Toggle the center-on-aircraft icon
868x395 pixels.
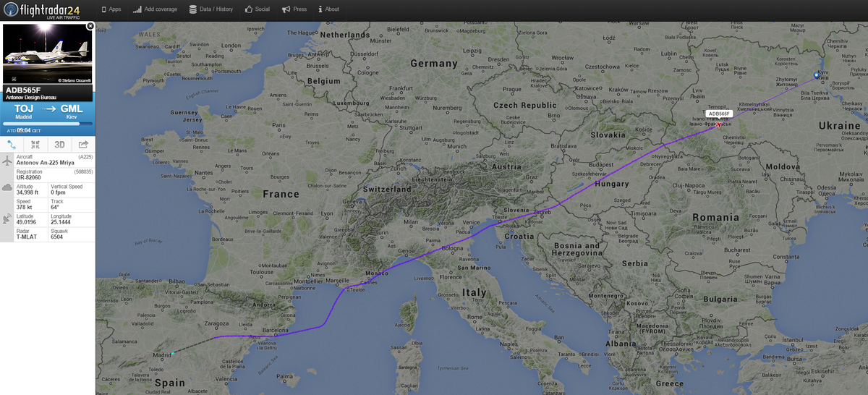click(36, 144)
